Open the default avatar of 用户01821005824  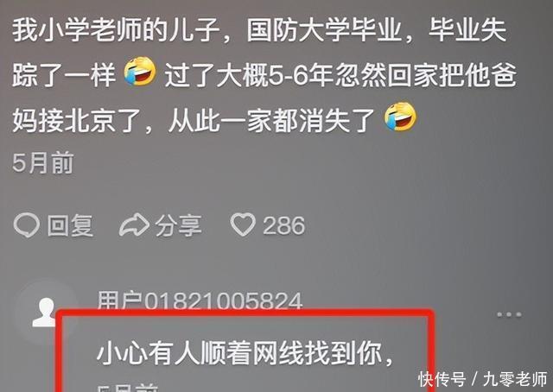coord(44,312)
